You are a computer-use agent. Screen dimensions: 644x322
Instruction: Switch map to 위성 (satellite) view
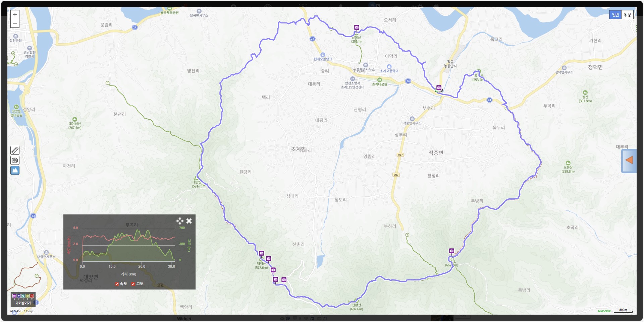(627, 15)
